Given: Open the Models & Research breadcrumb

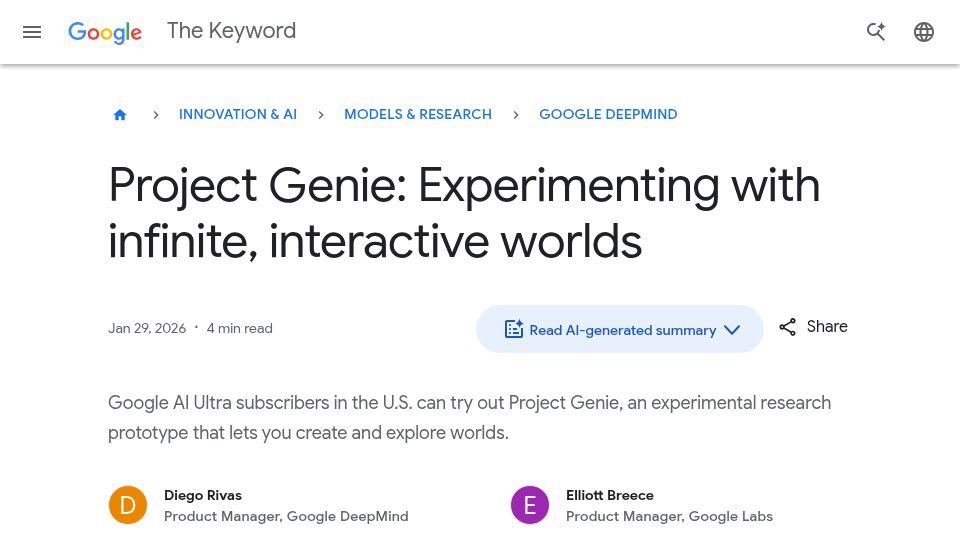Looking at the screenshot, I should [x=418, y=114].
